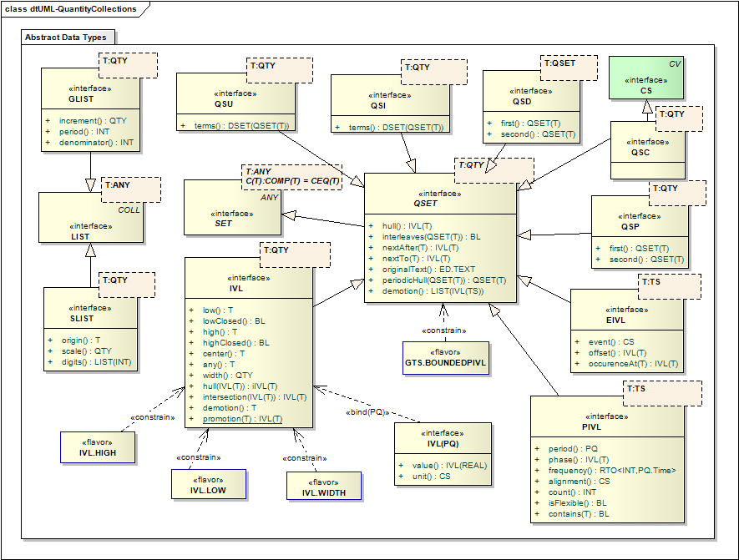Select the QSD interface class name
This screenshot has width=739, height=560.
[x=522, y=101]
